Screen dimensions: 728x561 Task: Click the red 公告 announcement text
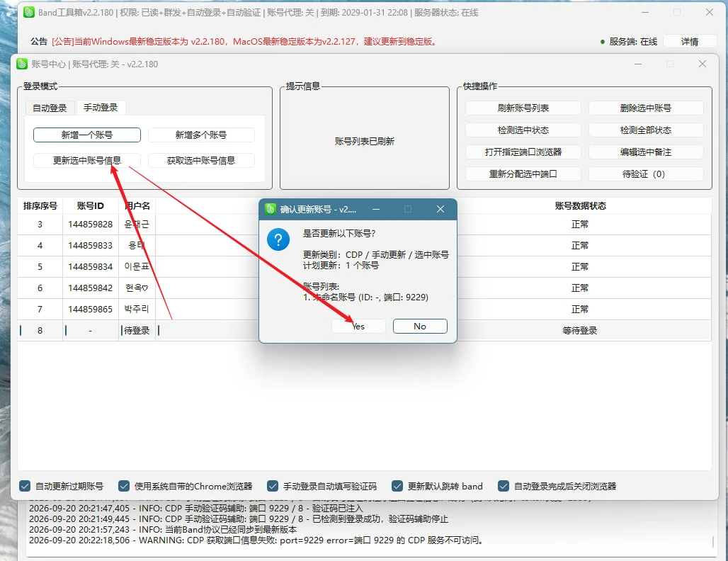(245, 41)
